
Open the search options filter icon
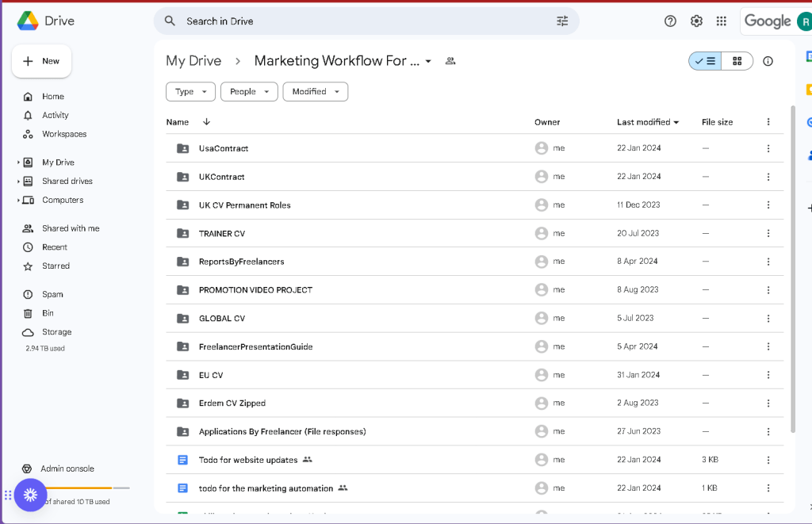(x=562, y=21)
